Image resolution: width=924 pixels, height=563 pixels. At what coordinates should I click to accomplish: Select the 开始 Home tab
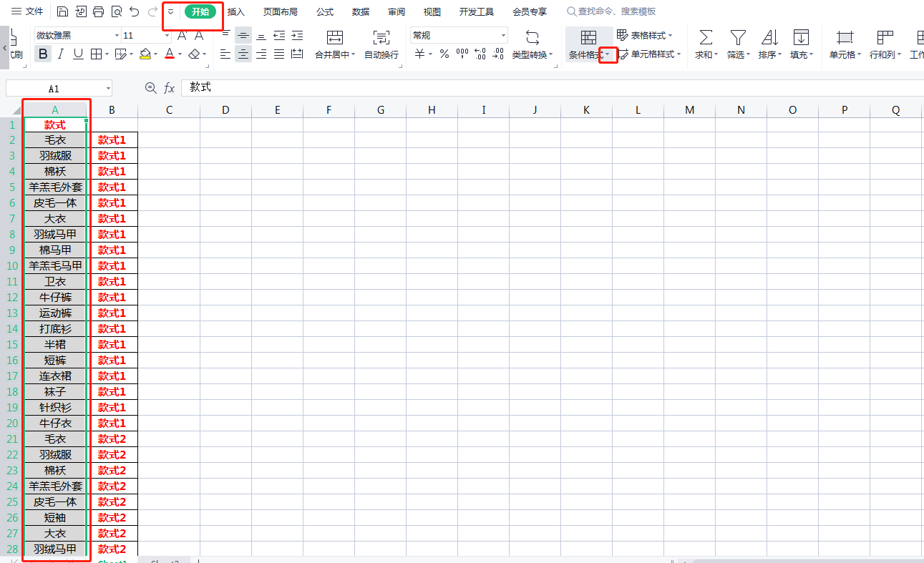point(200,11)
